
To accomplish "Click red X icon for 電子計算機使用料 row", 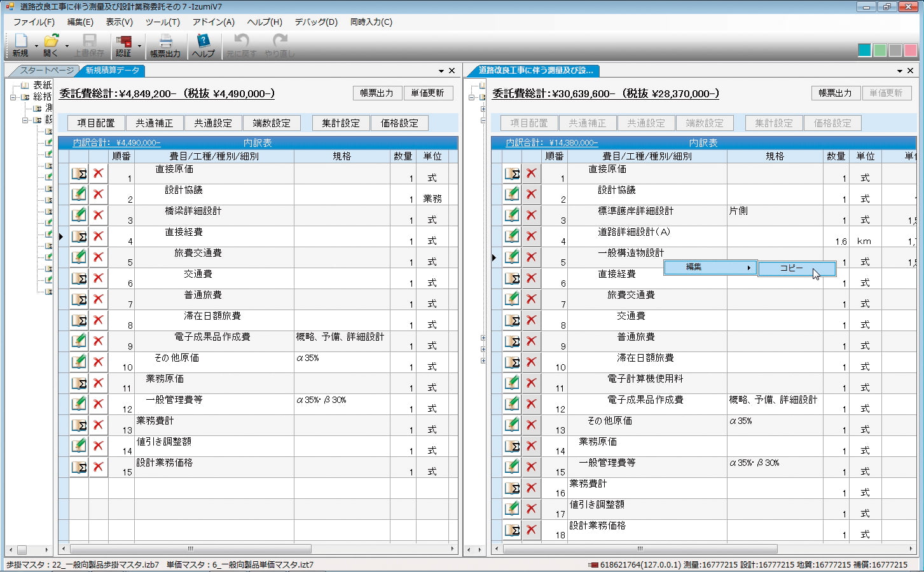I will pyautogui.click(x=531, y=383).
